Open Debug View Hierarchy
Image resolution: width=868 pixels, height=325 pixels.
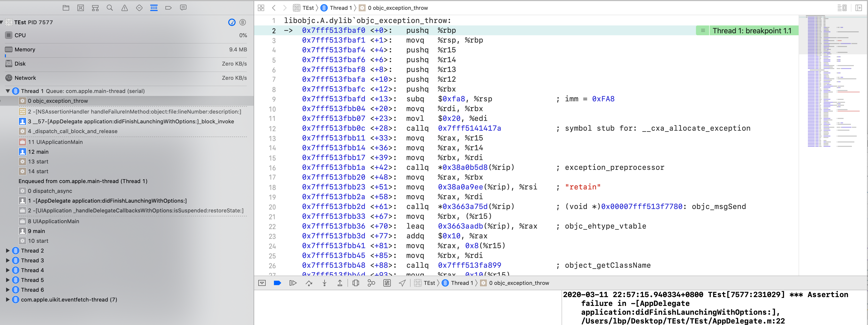tap(356, 283)
